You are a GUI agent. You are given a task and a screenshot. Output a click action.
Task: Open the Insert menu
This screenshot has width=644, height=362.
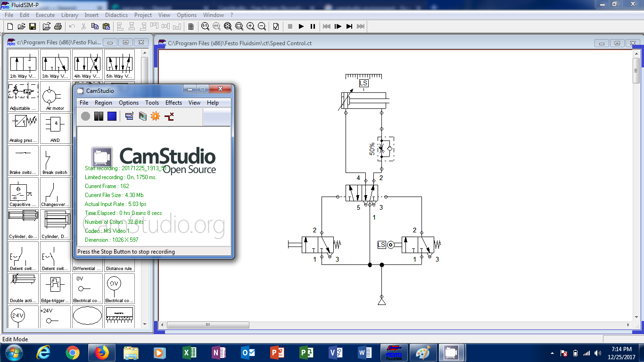(x=91, y=15)
